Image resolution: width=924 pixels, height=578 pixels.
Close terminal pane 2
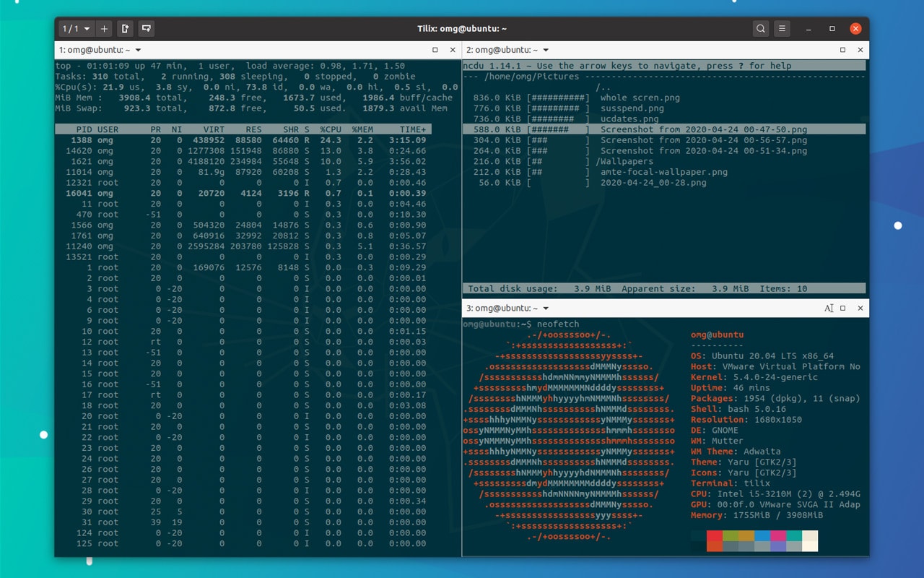click(x=860, y=50)
